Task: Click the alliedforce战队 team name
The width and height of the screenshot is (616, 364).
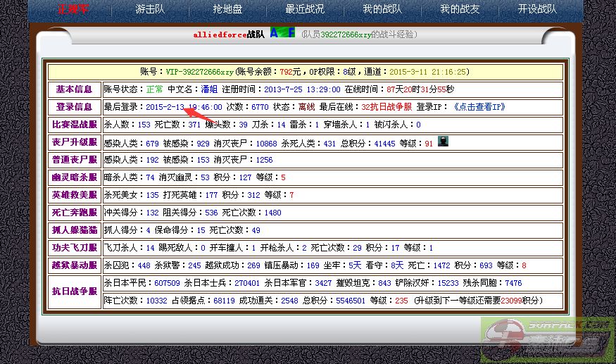Action: 229,34
